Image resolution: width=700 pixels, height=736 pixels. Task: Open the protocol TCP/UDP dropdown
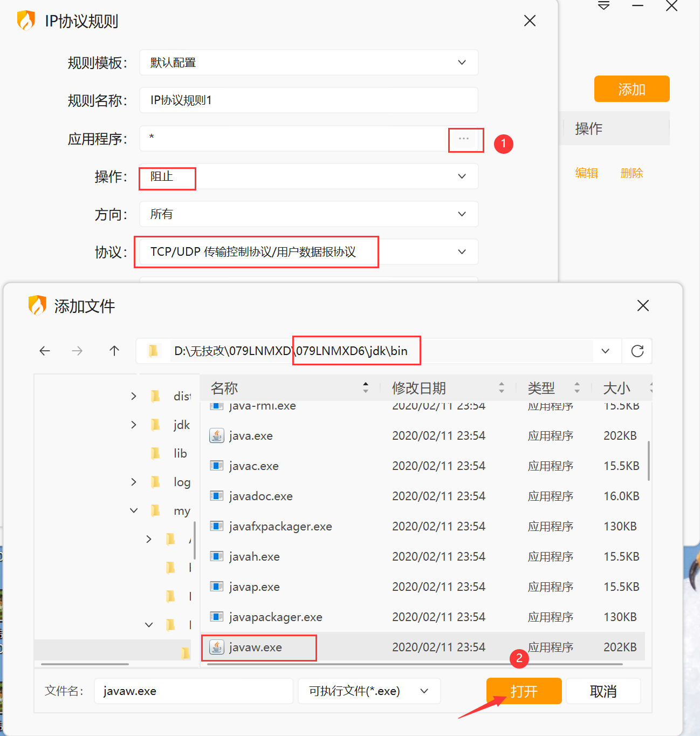(x=309, y=252)
